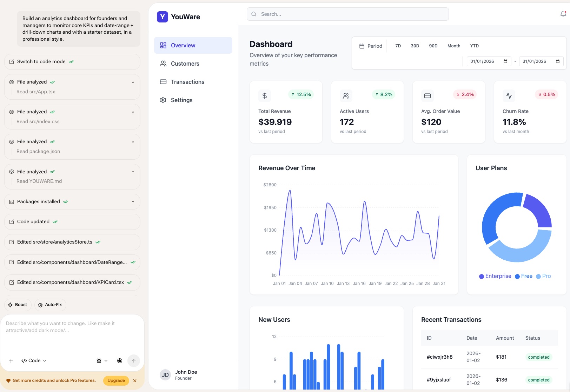Click the activity icon on Churn Rate card
This screenshot has width=570, height=392.
click(509, 96)
